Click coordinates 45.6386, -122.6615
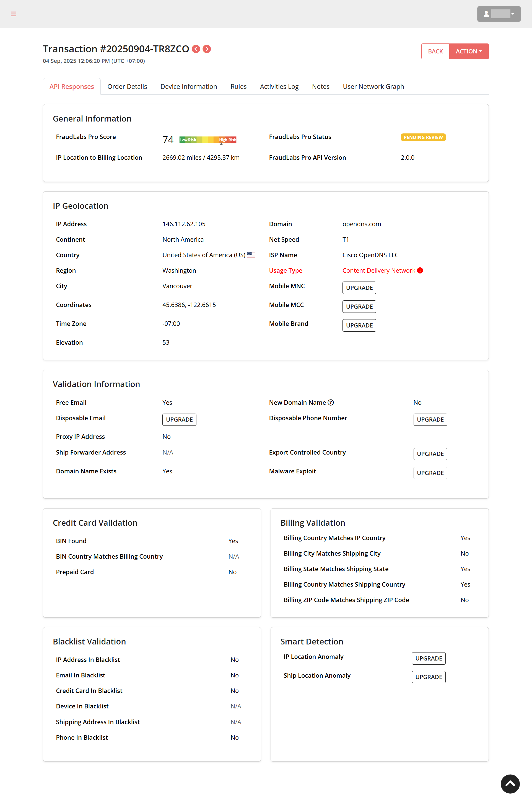 pyautogui.click(x=189, y=305)
